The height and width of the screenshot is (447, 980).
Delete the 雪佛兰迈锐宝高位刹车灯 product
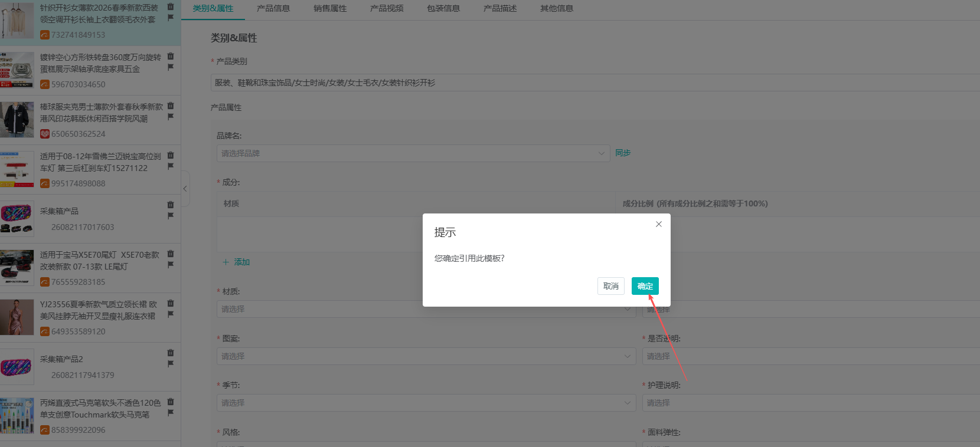171,155
